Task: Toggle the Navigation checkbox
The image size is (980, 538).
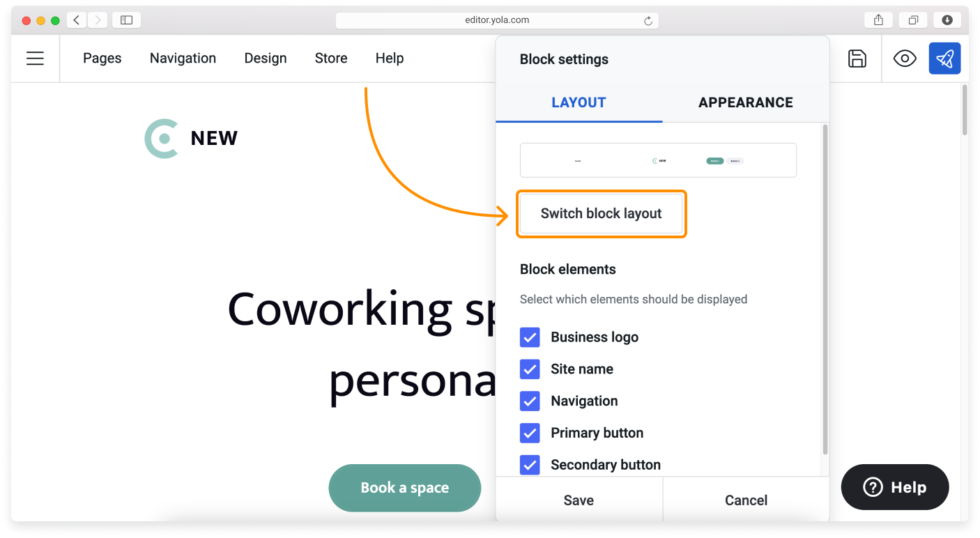Action: tap(530, 401)
